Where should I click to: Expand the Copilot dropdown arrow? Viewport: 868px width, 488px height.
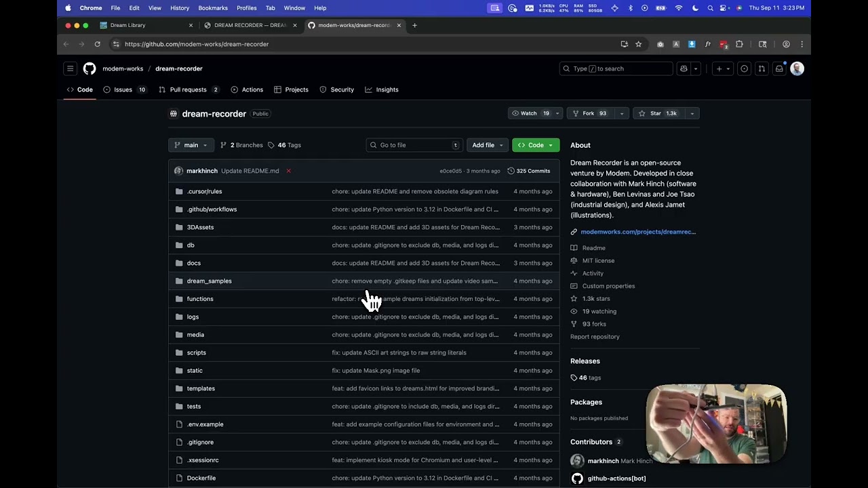pos(696,68)
